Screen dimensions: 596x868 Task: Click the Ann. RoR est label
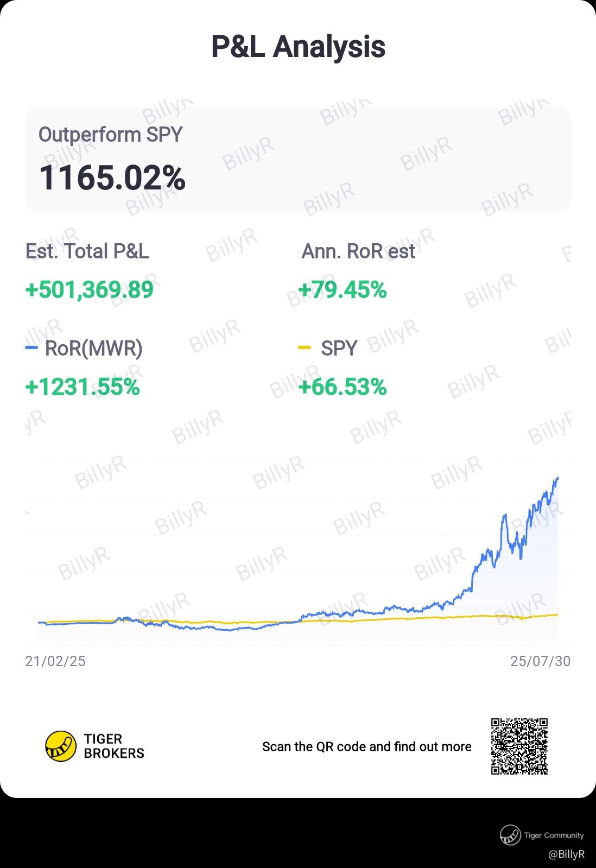(358, 251)
